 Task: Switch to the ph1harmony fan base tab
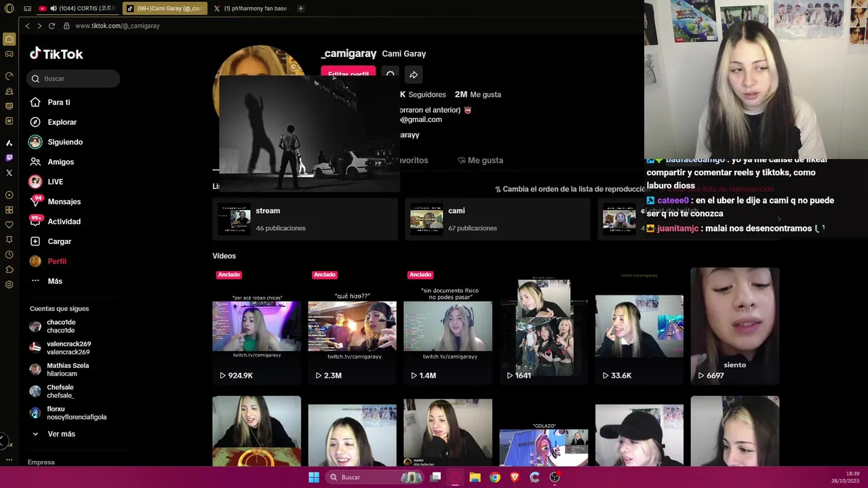(x=250, y=8)
